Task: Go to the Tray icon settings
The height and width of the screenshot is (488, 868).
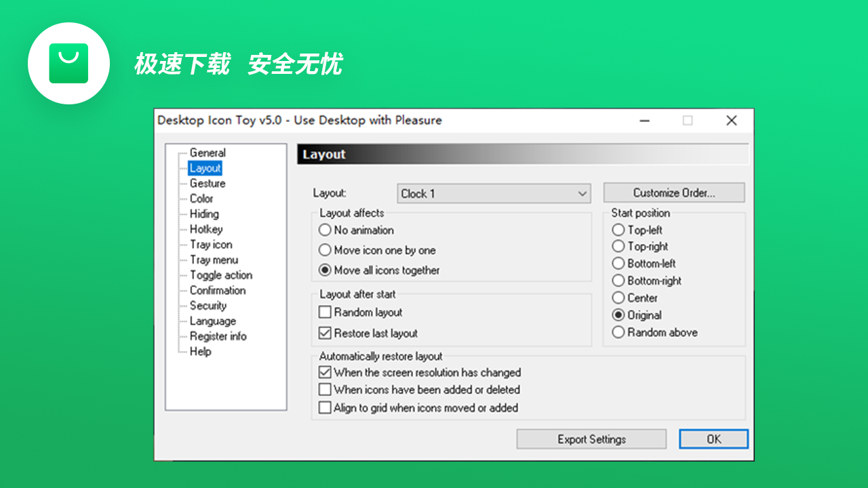Action: tap(210, 244)
